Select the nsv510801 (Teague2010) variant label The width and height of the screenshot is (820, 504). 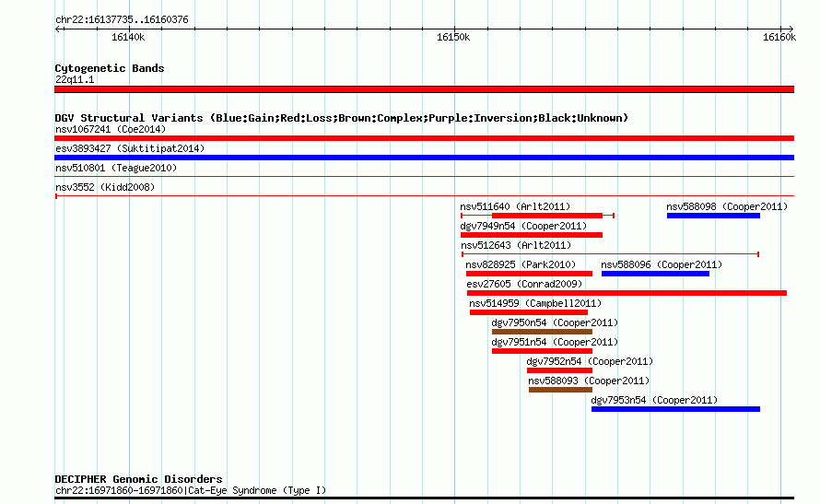pos(116,168)
